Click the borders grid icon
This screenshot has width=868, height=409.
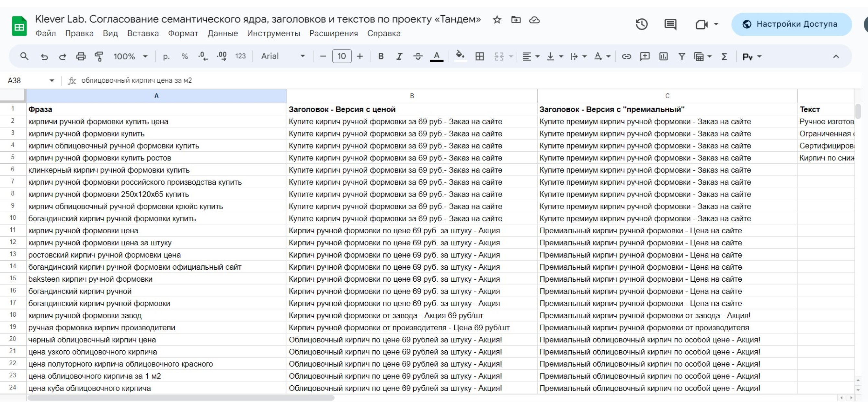coord(479,56)
